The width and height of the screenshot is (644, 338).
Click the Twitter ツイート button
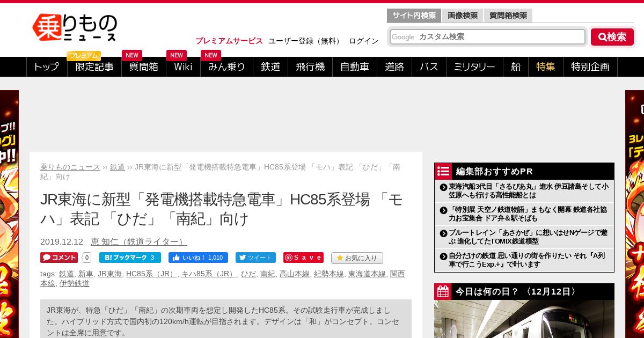(x=255, y=258)
